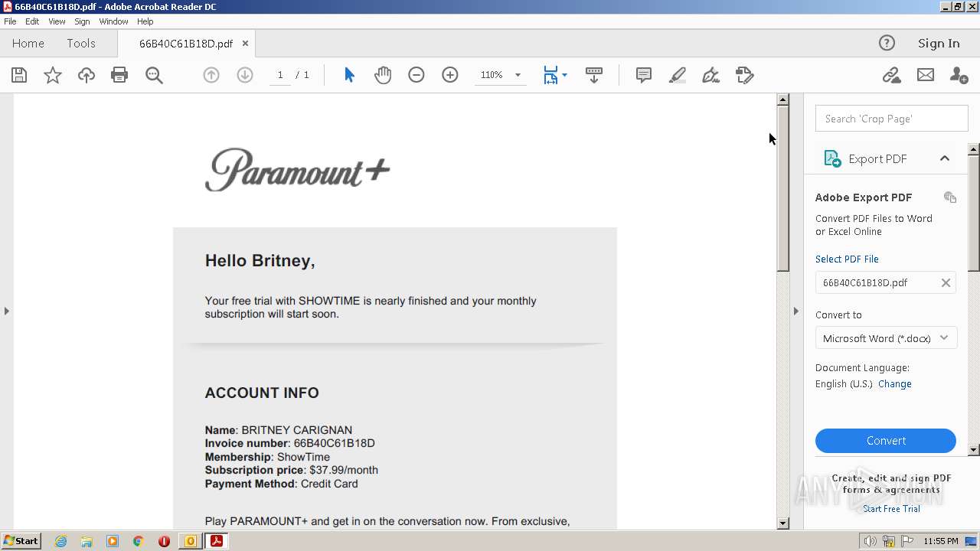Click the upload to cloud icon
The height and width of the screenshot is (551, 980).
[87, 75]
